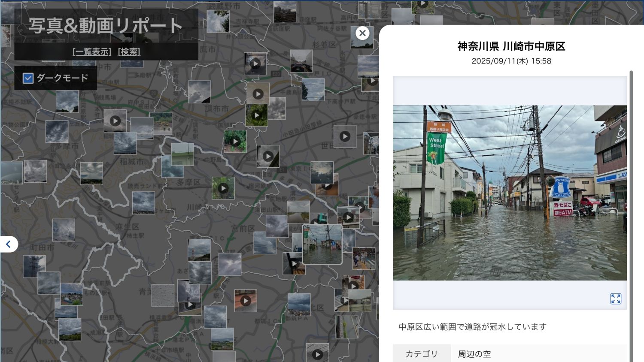Image resolution: width=644 pixels, height=362 pixels.
Task: Open the pedestrians at crosswalk photo thumbnail
Action: pyautogui.click(x=364, y=258)
